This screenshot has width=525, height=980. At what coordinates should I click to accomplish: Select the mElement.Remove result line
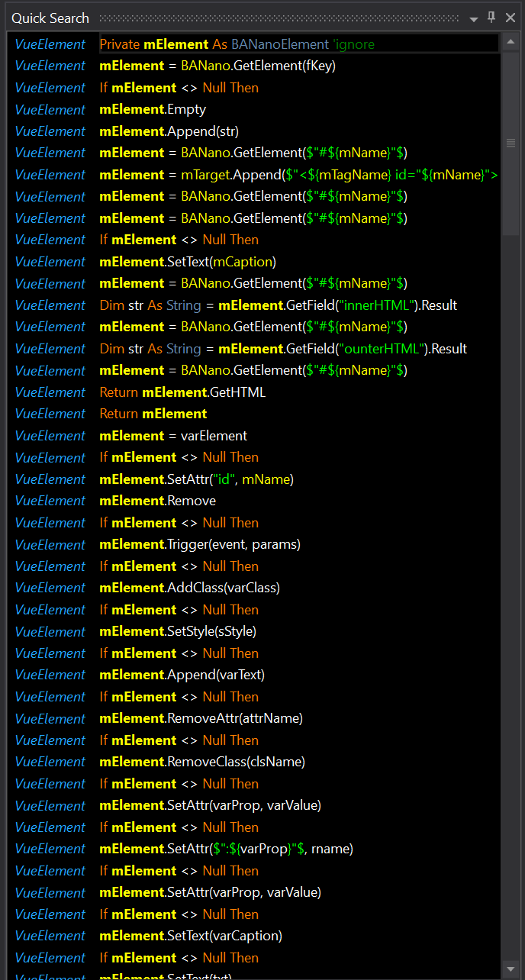pyautogui.click(x=158, y=501)
